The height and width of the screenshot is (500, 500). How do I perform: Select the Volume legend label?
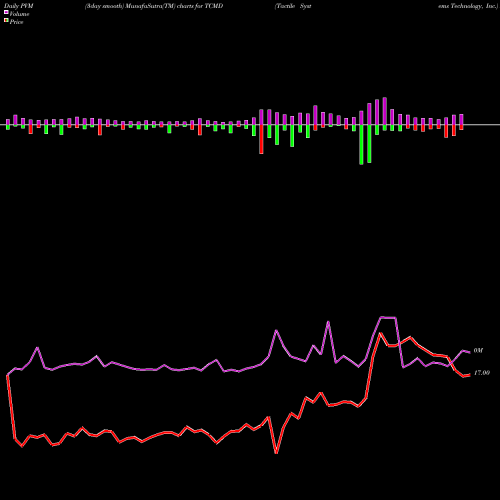click(19, 14)
